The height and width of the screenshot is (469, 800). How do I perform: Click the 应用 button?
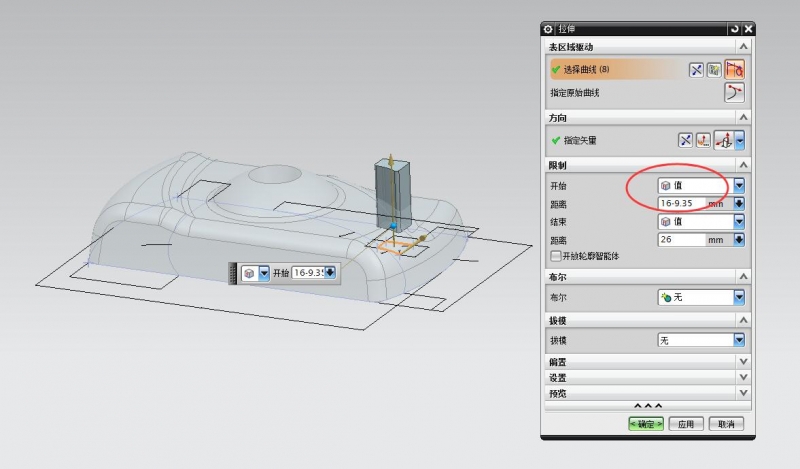686,424
